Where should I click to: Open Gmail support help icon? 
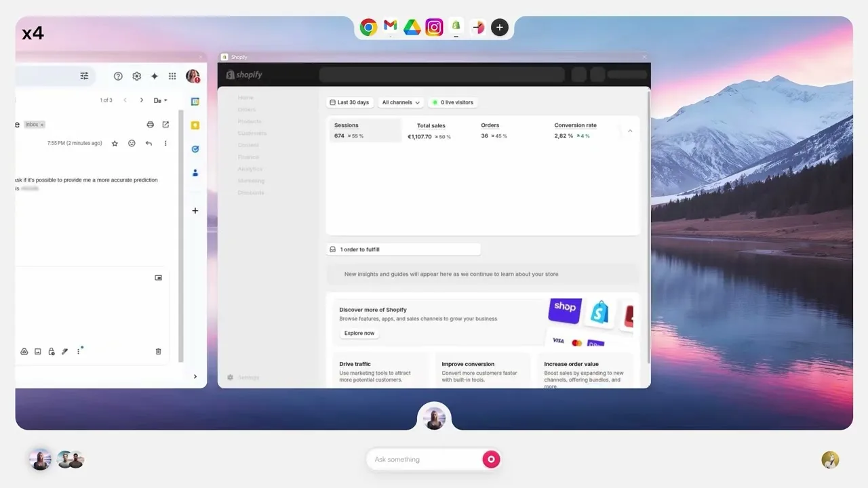[x=118, y=76]
